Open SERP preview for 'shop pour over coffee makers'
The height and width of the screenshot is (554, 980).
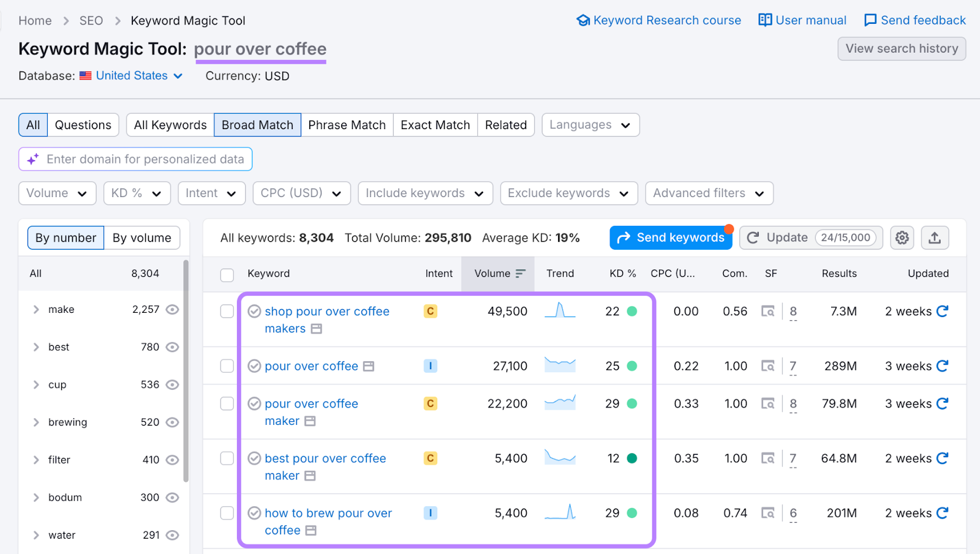tap(769, 311)
